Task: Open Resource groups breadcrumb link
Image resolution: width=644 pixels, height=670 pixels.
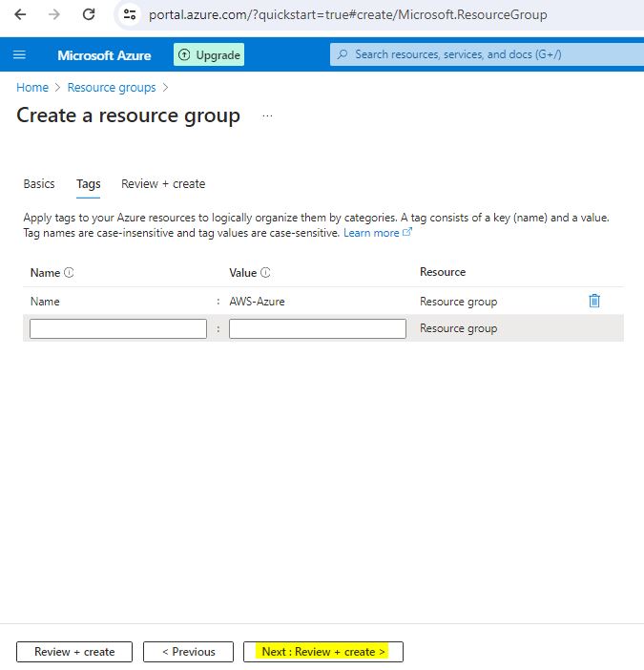Action: pyautogui.click(x=112, y=87)
